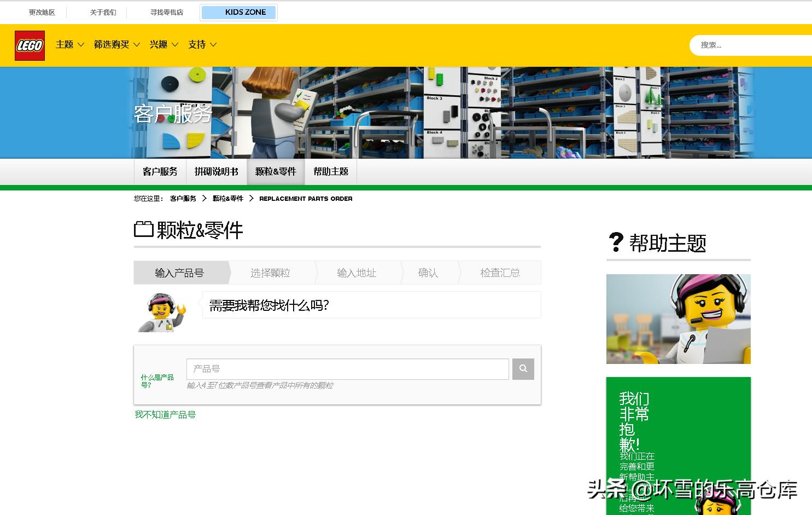Screen dimensions: 812x515
Task: Click the search icon in the top search bar
Action: coord(808,45)
